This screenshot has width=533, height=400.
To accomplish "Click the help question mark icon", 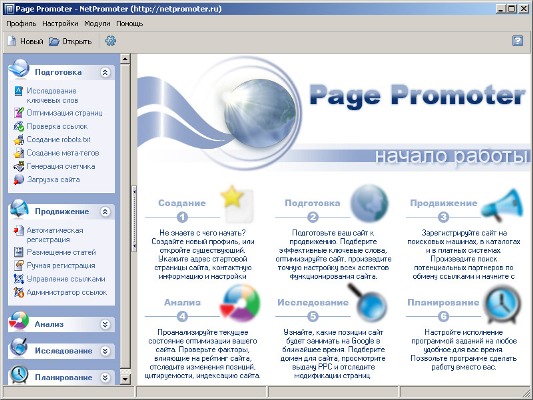I will [x=517, y=41].
